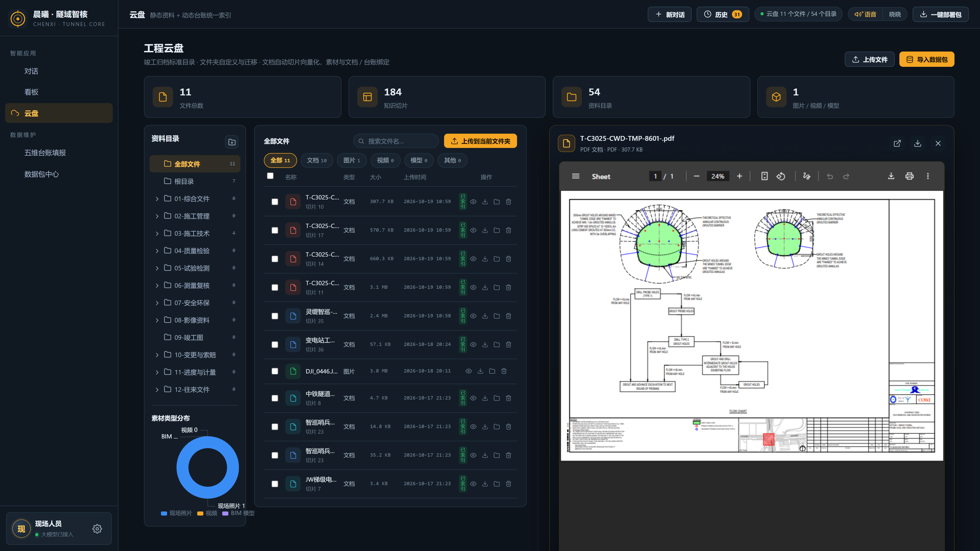Move the 灵缇智巡 file to folder
The image size is (980, 551).
click(x=496, y=316)
